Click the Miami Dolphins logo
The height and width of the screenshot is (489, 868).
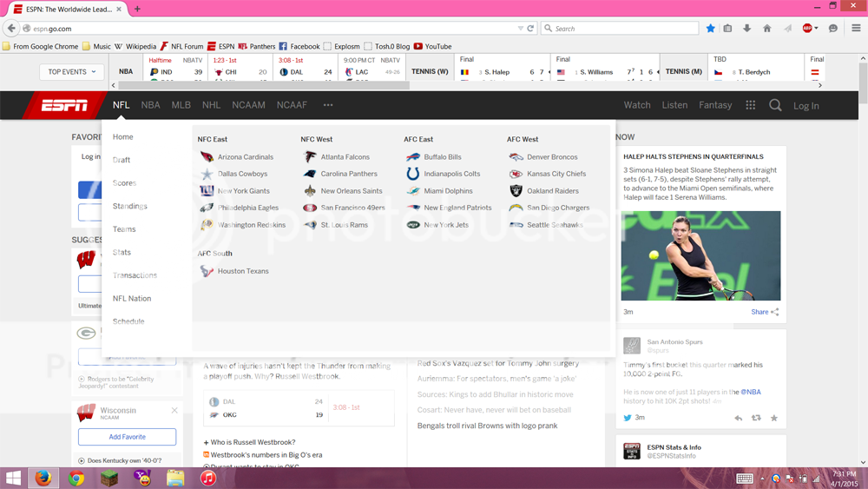[x=413, y=190]
